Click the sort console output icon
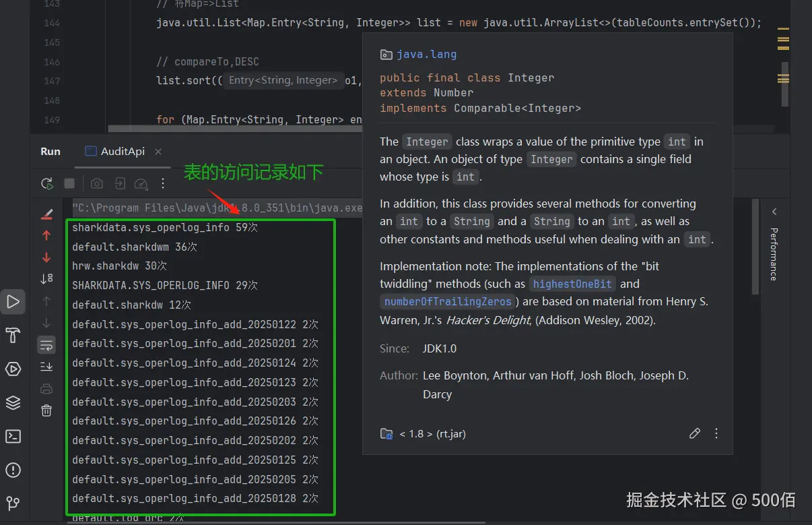 coord(46,278)
